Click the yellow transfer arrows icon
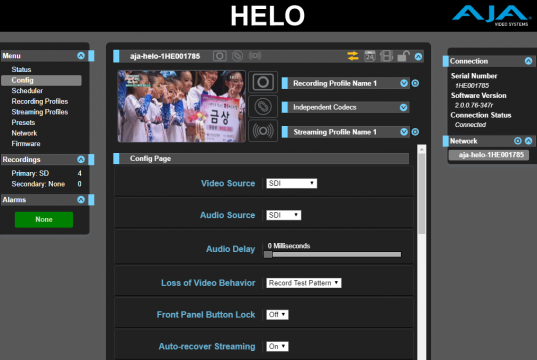 [x=353, y=56]
